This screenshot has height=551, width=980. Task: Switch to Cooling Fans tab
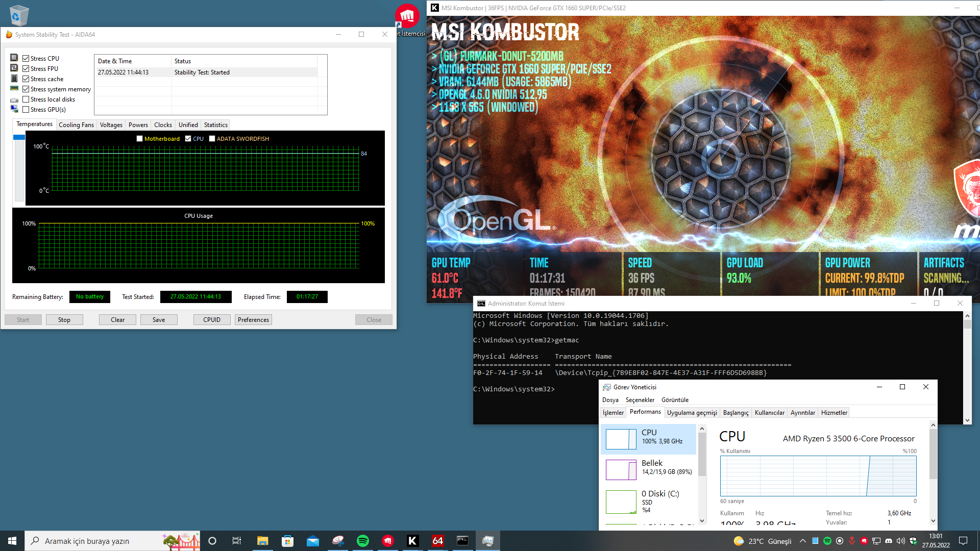(x=76, y=125)
